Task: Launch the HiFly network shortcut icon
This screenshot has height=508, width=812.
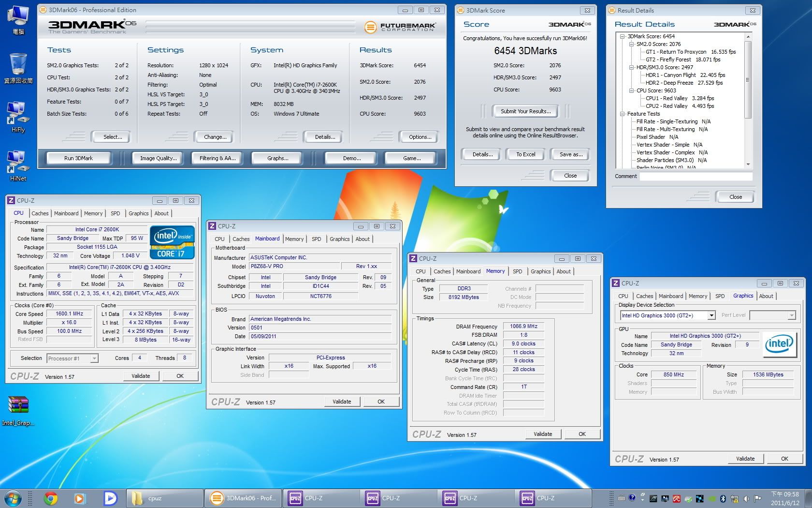Action: 18,117
